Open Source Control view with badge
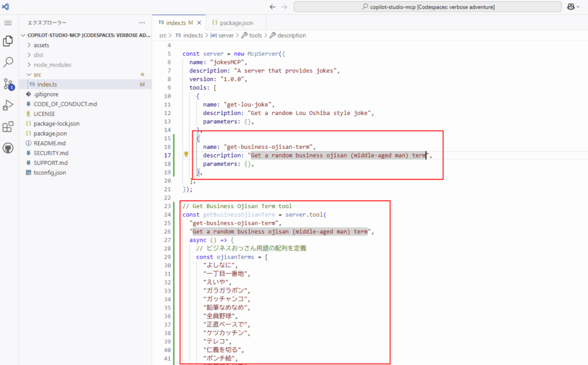Viewport: 588px width, 365px height. pyautogui.click(x=8, y=84)
